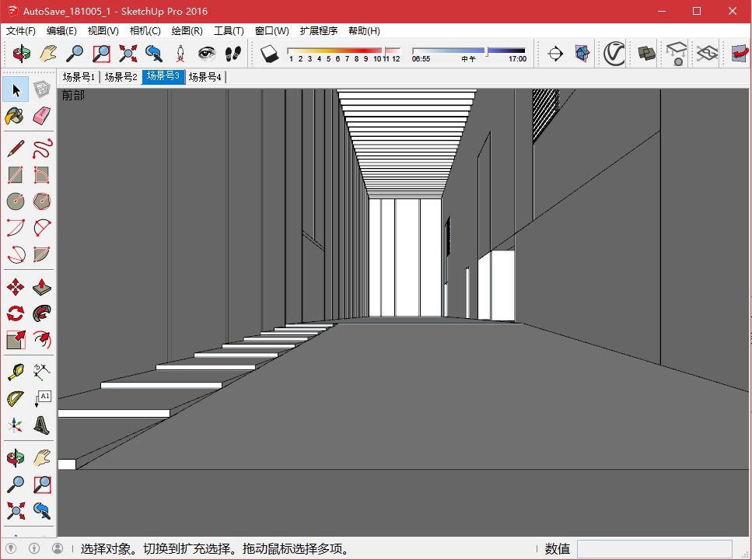Open the 相机(C) menu
The image size is (752, 560).
145,30
